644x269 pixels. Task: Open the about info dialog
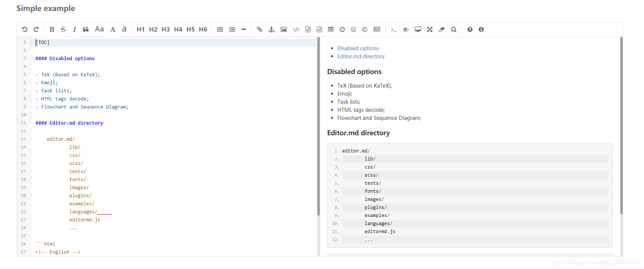pos(481,29)
